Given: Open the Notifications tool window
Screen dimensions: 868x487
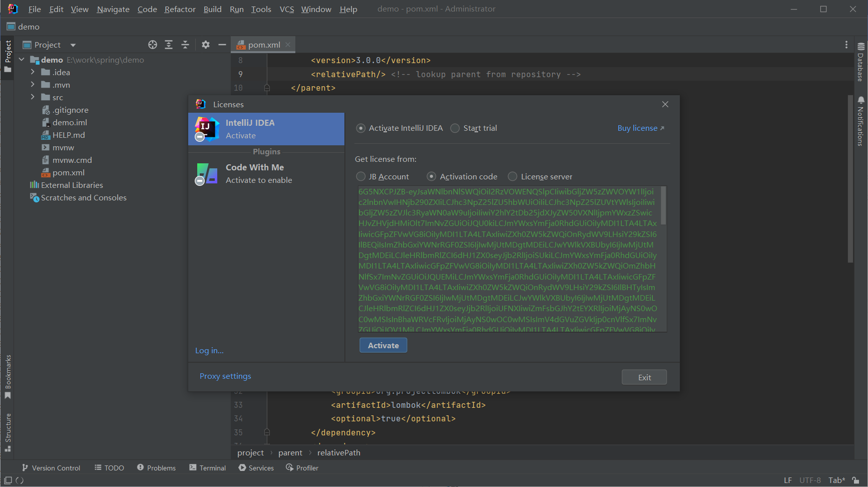Looking at the screenshot, I should point(860,121).
